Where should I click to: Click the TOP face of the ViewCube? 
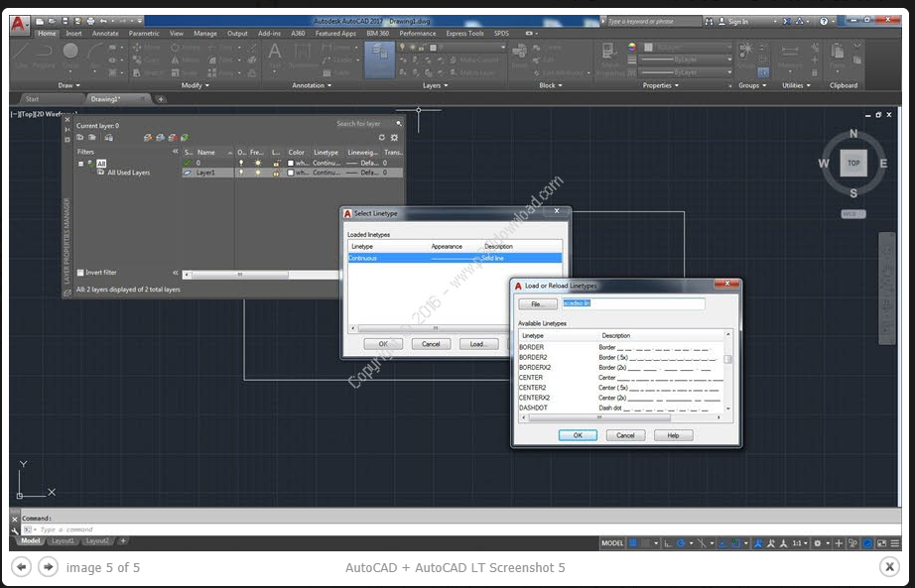(853, 163)
